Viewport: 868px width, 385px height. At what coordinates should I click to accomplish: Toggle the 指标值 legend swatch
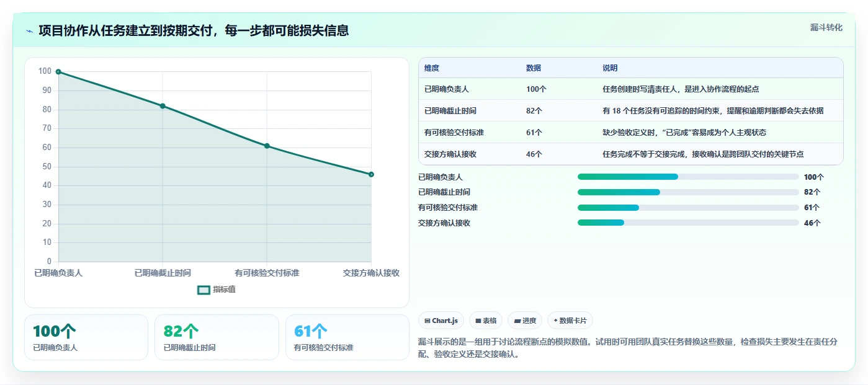pos(204,290)
